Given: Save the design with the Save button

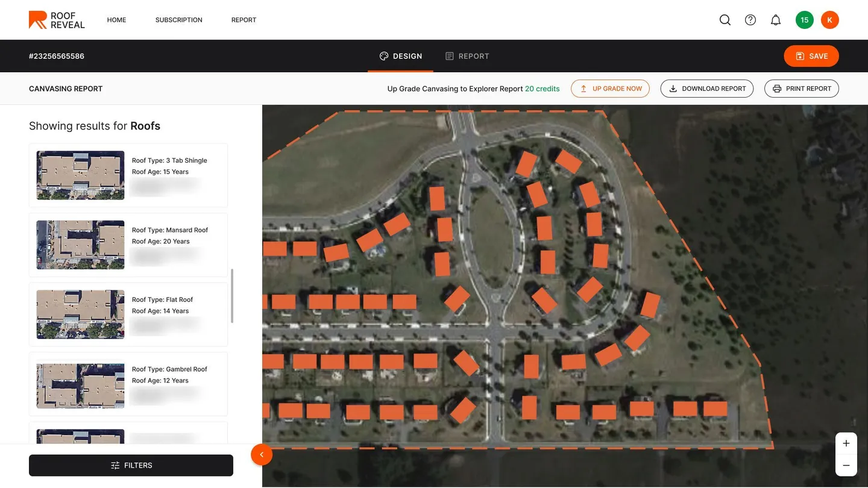Looking at the screenshot, I should (x=811, y=56).
